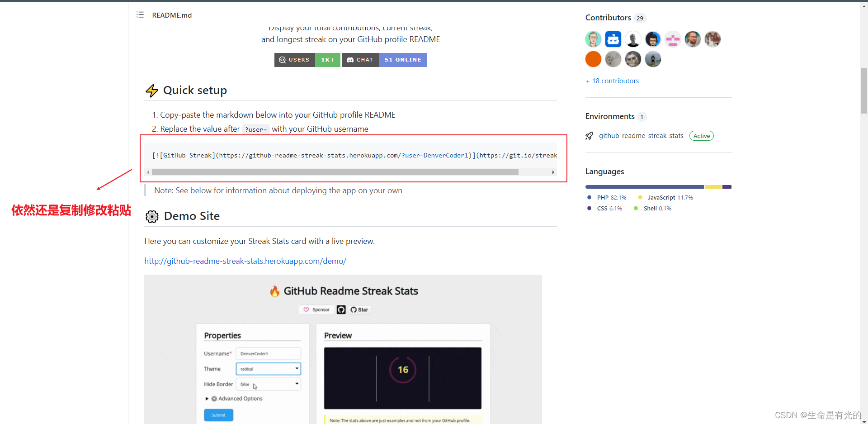Click the Demo Site heading
868x424 pixels.
click(192, 216)
